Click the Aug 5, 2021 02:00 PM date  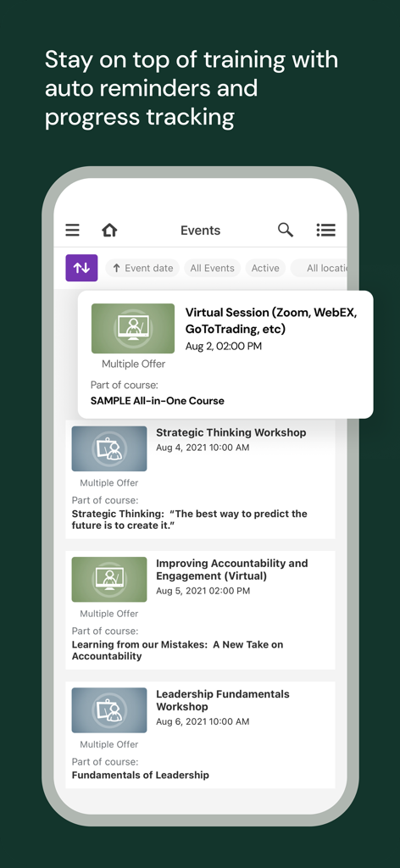(203, 591)
